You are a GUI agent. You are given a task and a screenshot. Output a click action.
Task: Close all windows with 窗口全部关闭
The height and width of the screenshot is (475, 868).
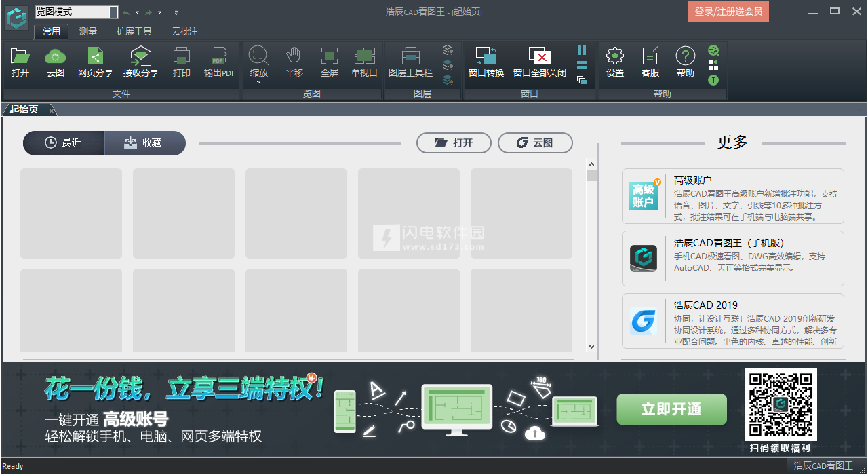pyautogui.click(x=540, y=62)
